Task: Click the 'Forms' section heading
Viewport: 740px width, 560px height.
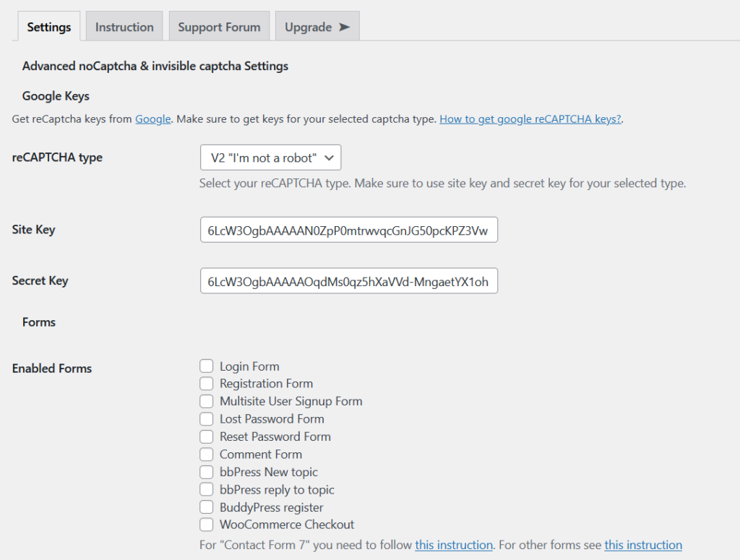Action: tap(39, 322)
